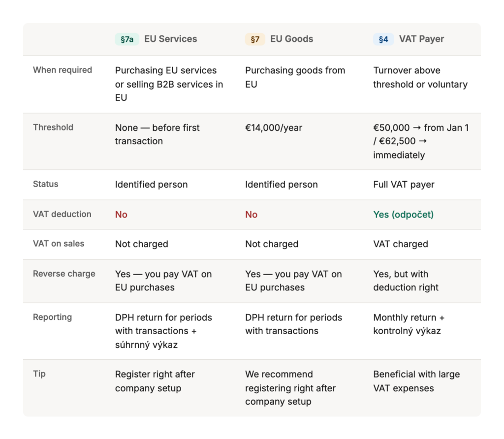
Task: Click the orange §7 badge
Action: click(x=255, y=39)
